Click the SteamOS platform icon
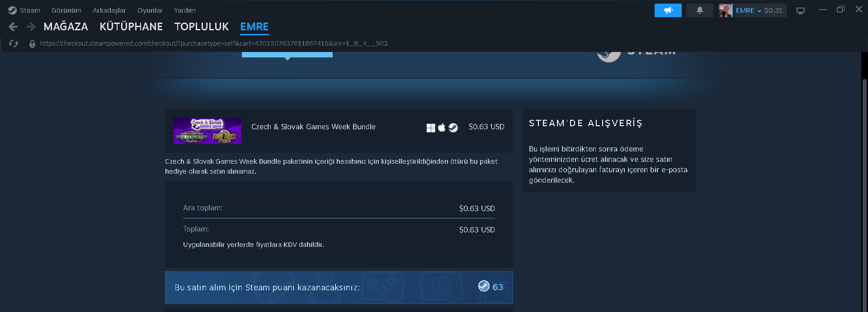Image resolution: width=868 pixels, height=312 pixels. tap(453, 128)
